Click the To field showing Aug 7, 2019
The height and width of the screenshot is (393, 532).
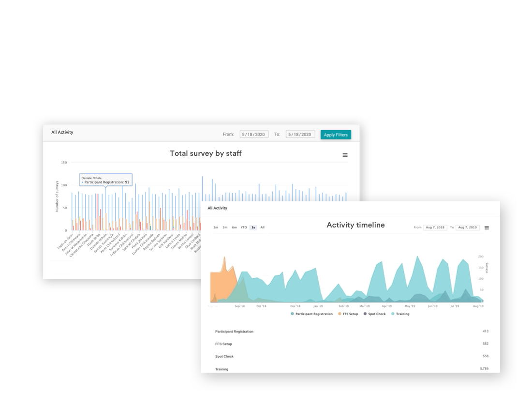(468, 227)
